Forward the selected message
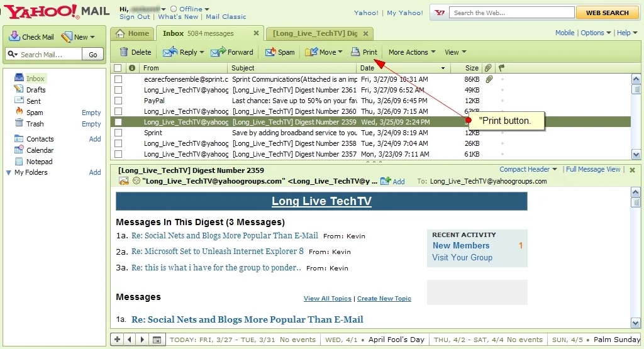Image resolution: width=644 pixels, height=349 pixels. click(x=232, y=52)
